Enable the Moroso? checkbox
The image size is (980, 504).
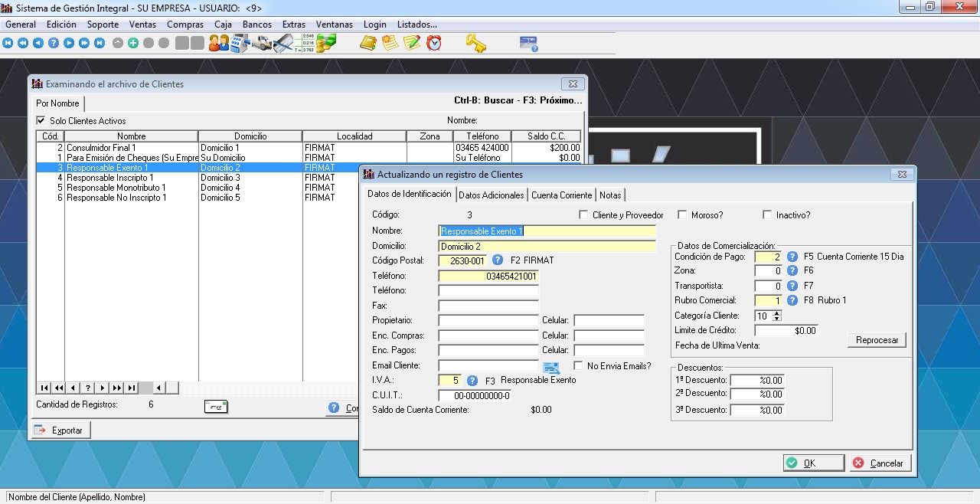(683, 215)
